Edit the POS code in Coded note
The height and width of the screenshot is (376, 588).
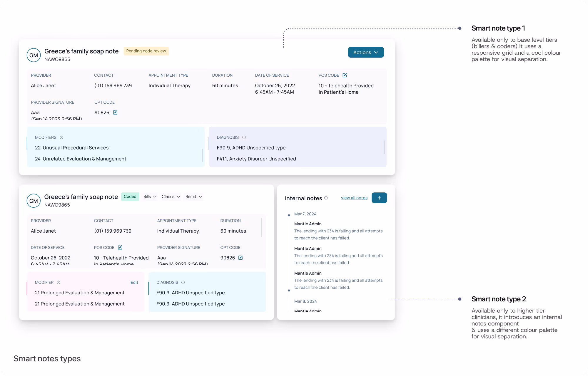[x=120, y=248]
